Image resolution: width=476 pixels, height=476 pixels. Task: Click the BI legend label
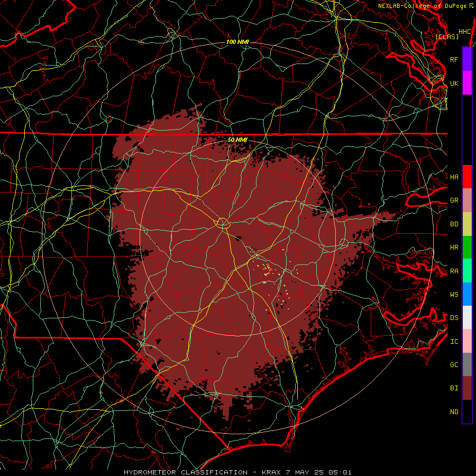pyautogui.click(x=454, y=388)
